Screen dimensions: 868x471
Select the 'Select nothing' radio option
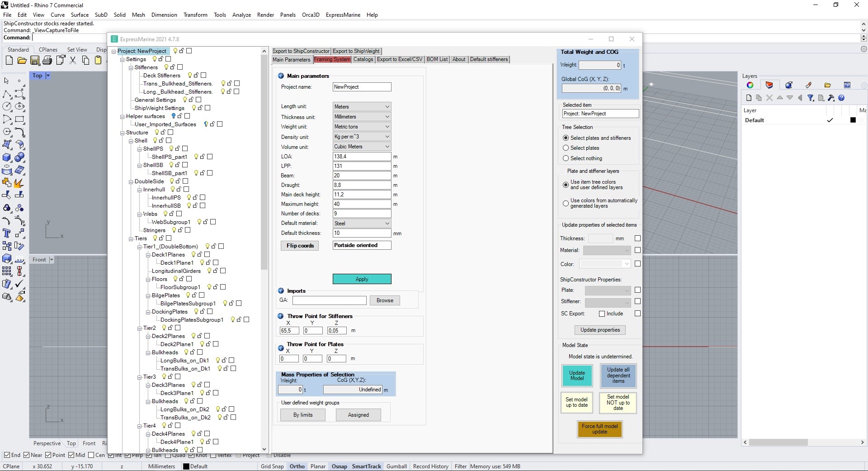[x=566, y=158]
